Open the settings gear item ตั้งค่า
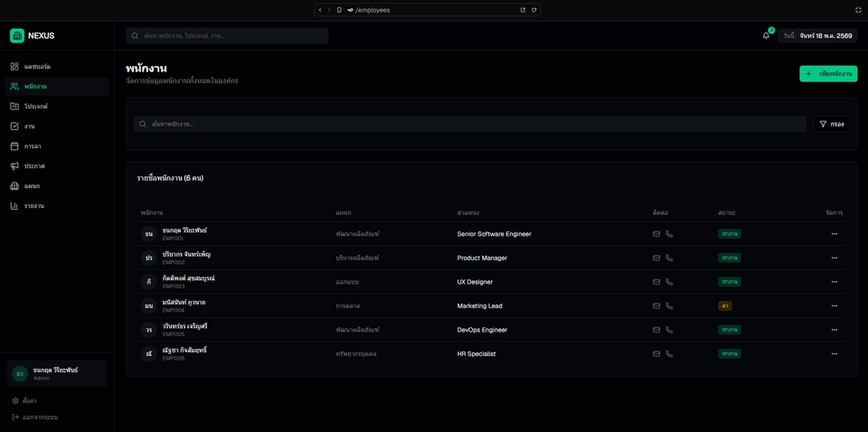 pyautogui.click(x=24, y=400)
